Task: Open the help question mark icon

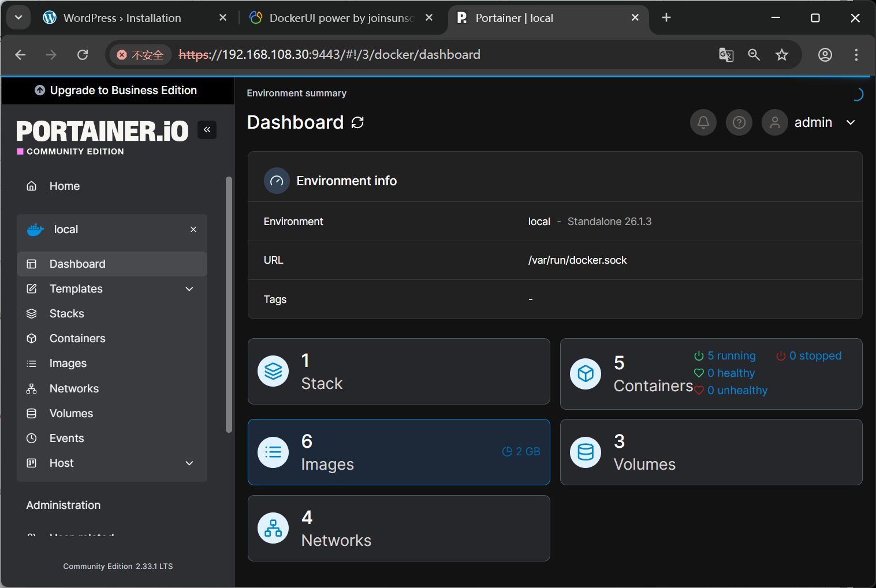Action: [x=739, y=122]
